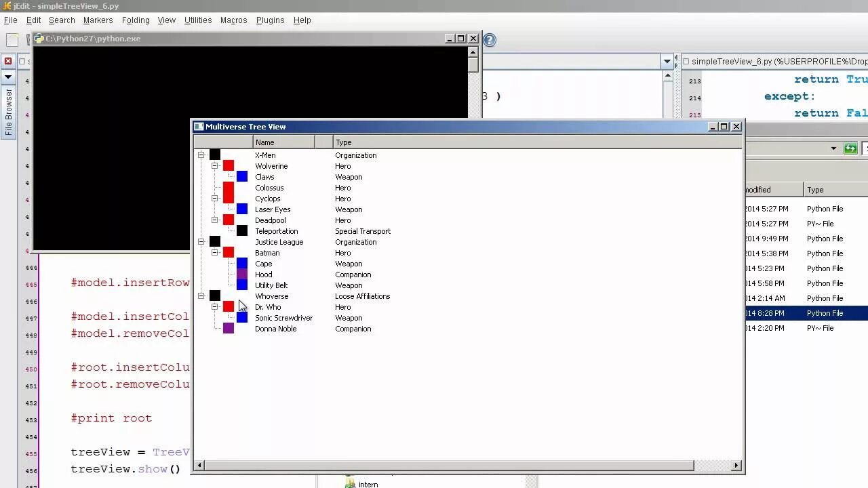
Task: Open the Macros menu
Action: click(x=233, y=20)
